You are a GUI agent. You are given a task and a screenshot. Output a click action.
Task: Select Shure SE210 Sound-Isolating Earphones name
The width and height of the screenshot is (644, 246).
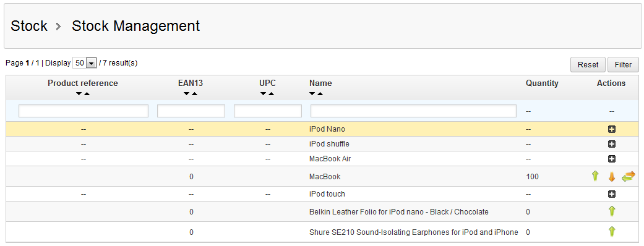(x=414, y=232)
